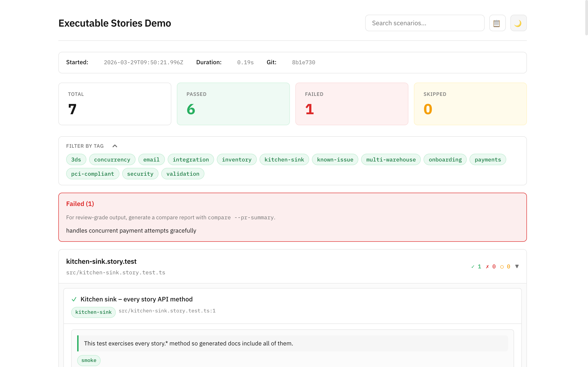Open source link src/kitchen-sink.story.test.ts:1
Viewport: 588px width, 367px height.
[167, 311]
